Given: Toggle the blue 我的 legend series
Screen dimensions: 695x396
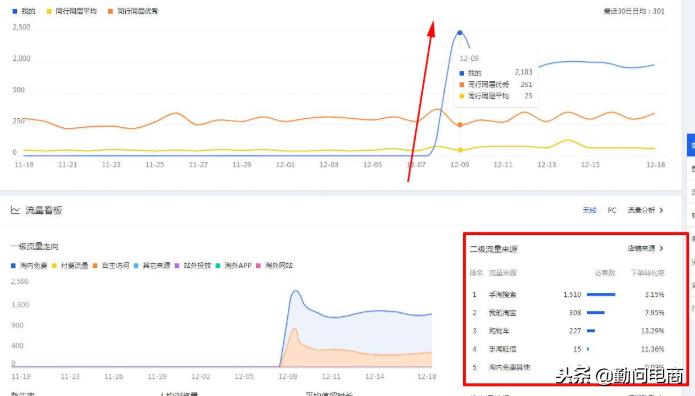Looking at the screenshot, I should point(23,11).
